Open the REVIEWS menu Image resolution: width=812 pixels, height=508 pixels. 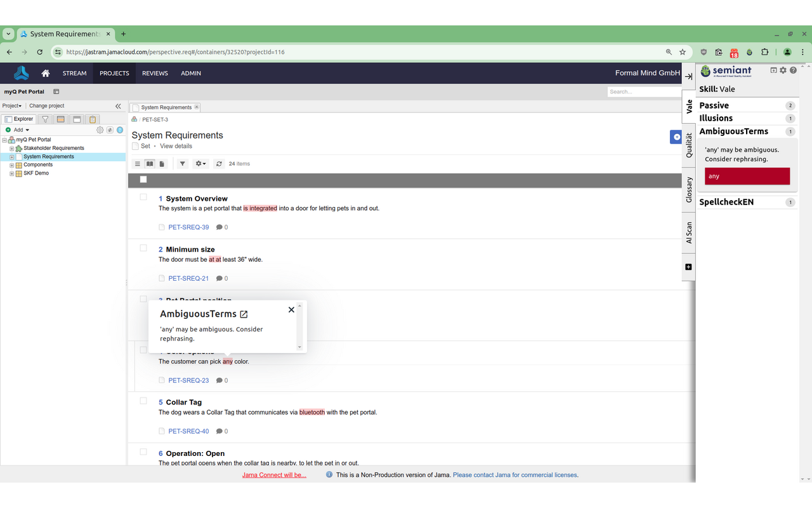point(155,73)
